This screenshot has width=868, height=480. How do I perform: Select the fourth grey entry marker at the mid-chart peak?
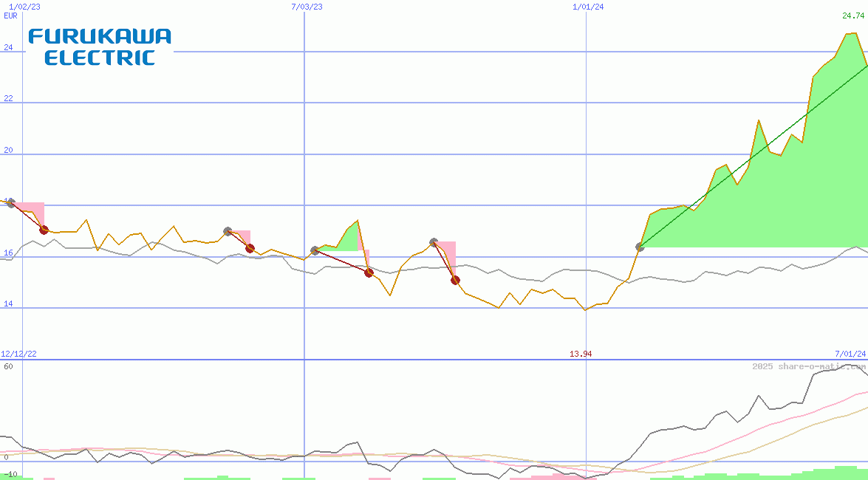[x=434, y=242]
